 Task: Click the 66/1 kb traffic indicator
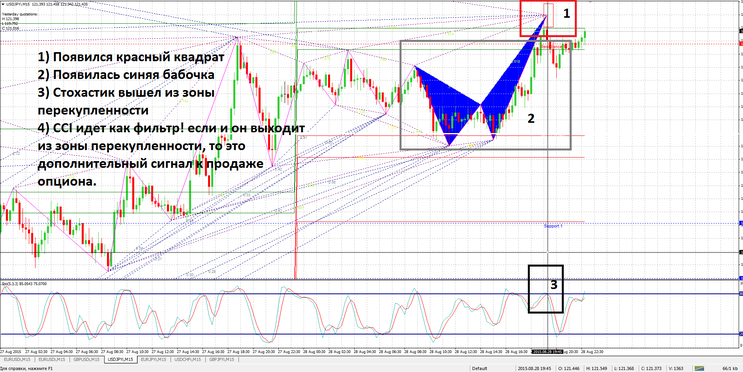click(x=731, y=368)
